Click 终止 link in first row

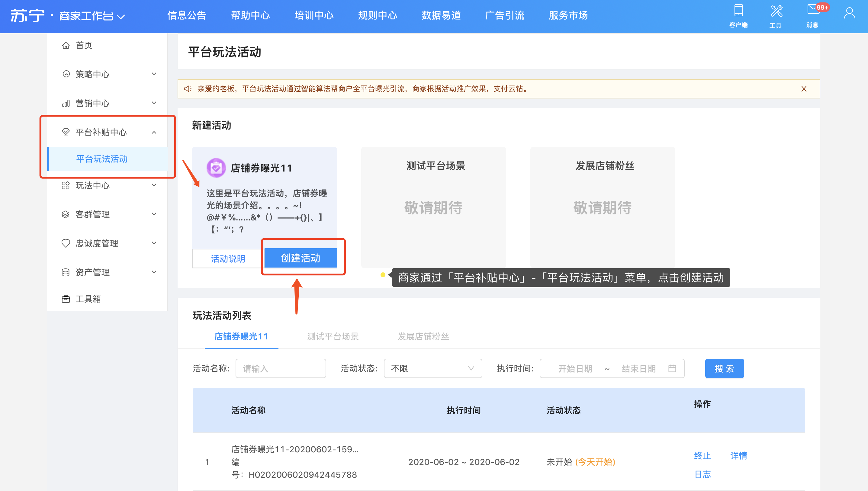(x=702, y=456)
